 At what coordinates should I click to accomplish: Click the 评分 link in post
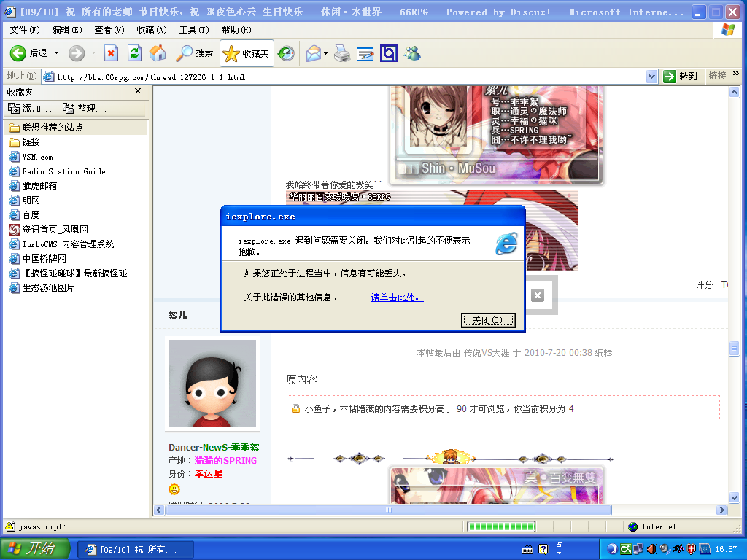[x=704, y=285]
